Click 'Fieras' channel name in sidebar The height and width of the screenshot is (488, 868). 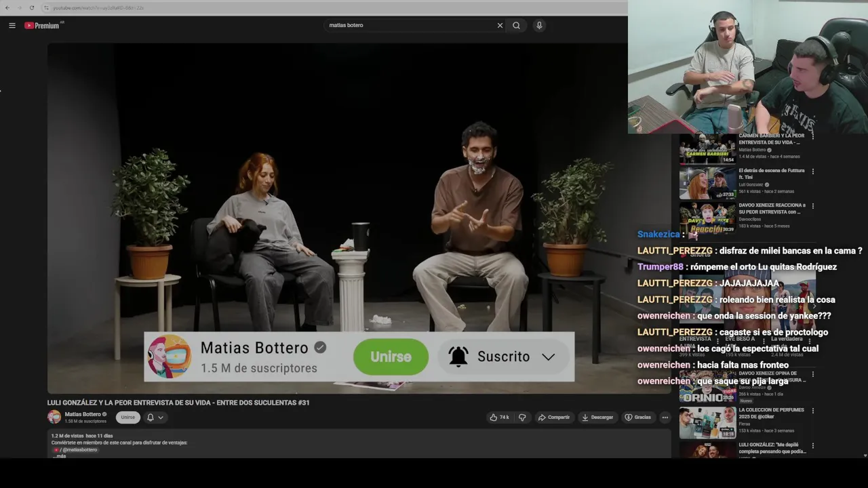(x=745, y=424)
